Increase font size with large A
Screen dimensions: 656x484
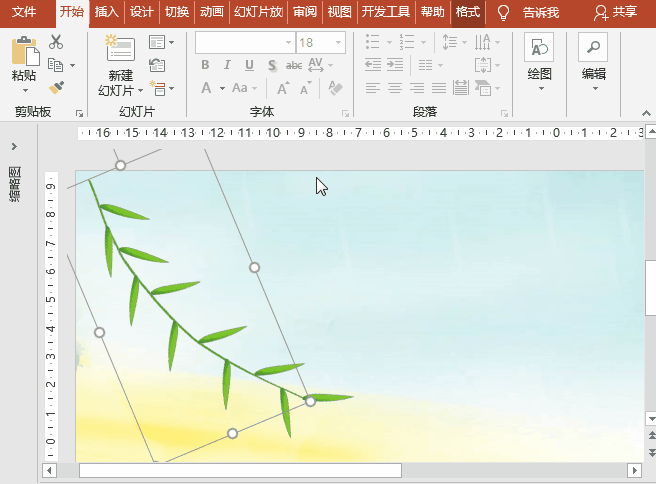pos(283,88)
